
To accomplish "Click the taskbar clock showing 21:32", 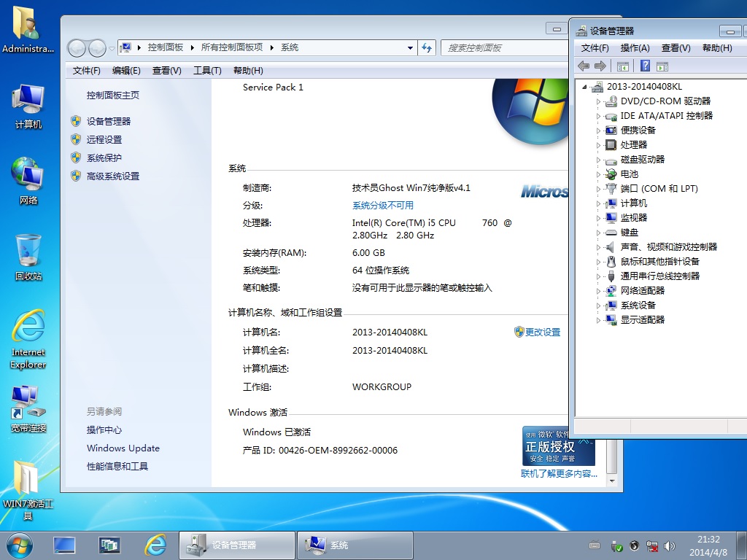I will point(708,545).
